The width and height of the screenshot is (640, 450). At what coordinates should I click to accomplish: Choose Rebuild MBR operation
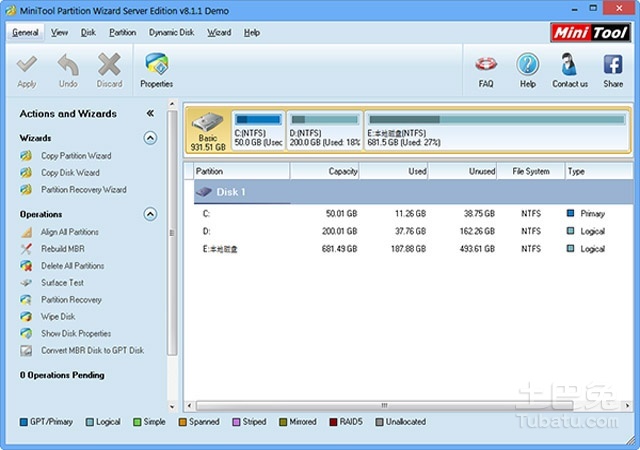62,249
